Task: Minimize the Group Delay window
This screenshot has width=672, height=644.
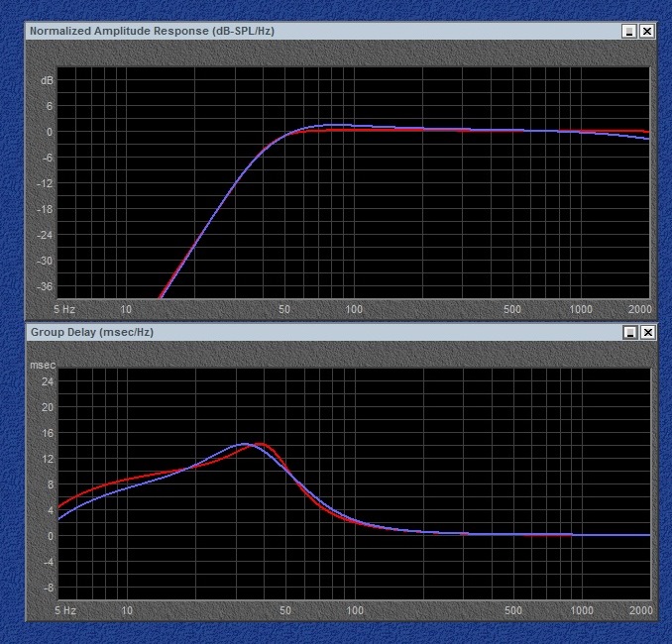Action: 629,332
